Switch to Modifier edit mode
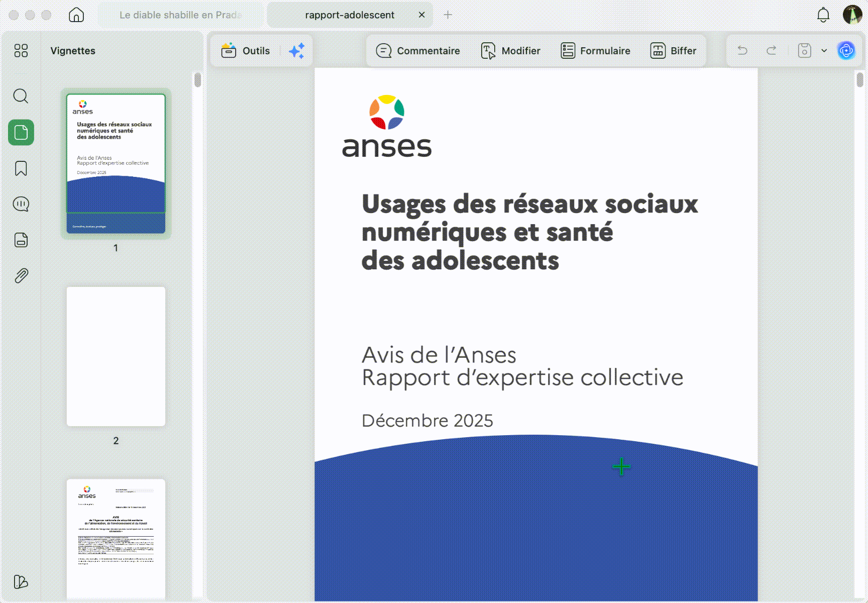The height and width of the screenshot is (603, 868). 510,51
